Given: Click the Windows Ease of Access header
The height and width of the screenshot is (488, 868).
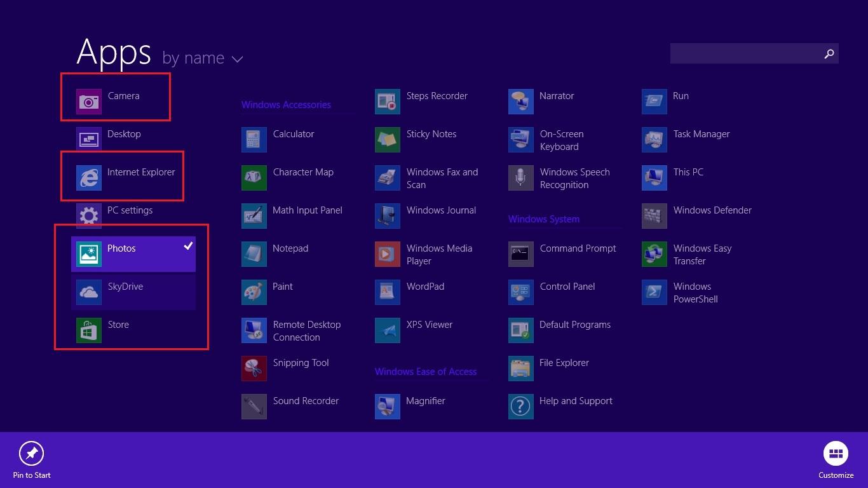Looking at the screenshot, I should (x=426, y=372).
